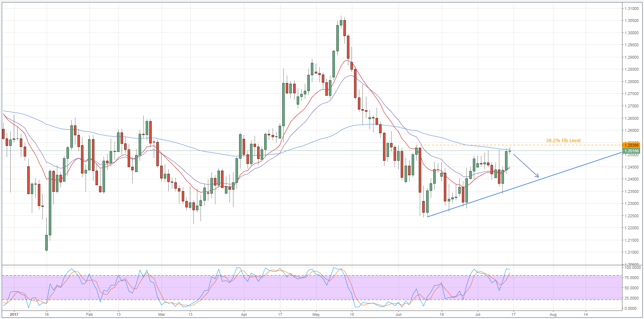Click the 1.28000 price axis label
Image resolution: width=644 pixels, height=319 pixels.
[632, 82]
